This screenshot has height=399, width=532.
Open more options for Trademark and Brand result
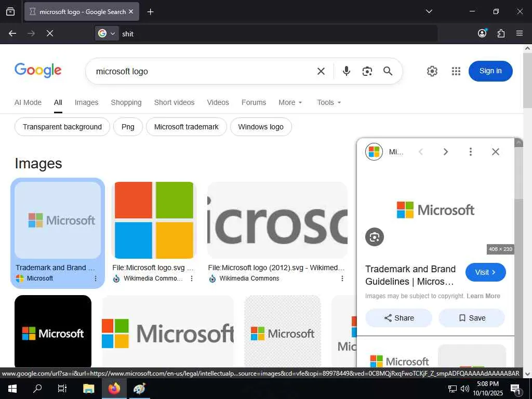tap(96, 278)
